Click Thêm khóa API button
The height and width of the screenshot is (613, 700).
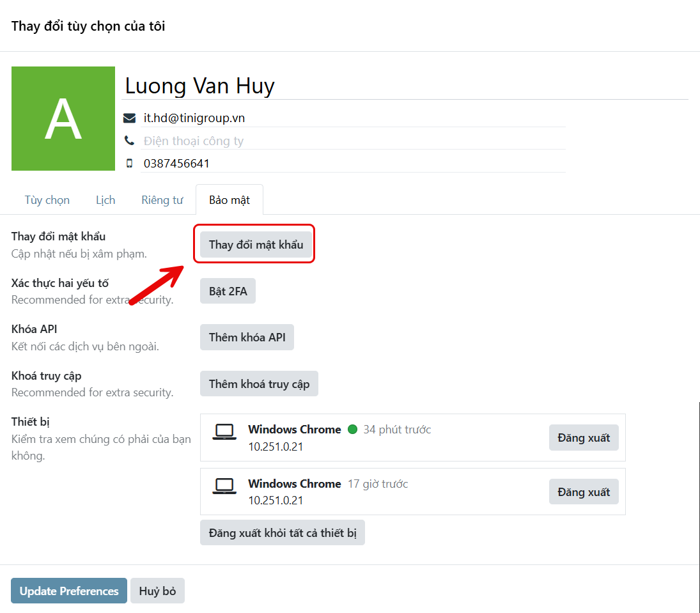click(x=247, y=338)
